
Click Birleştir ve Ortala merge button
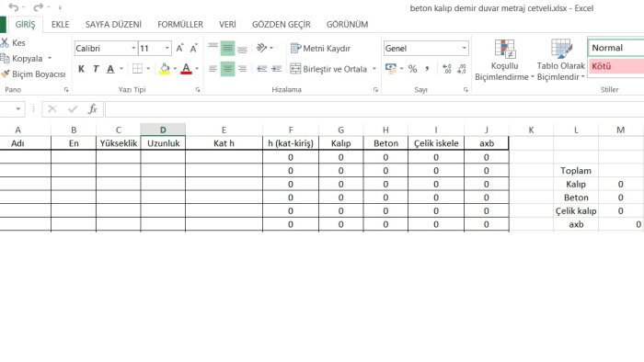coord(328,69)
